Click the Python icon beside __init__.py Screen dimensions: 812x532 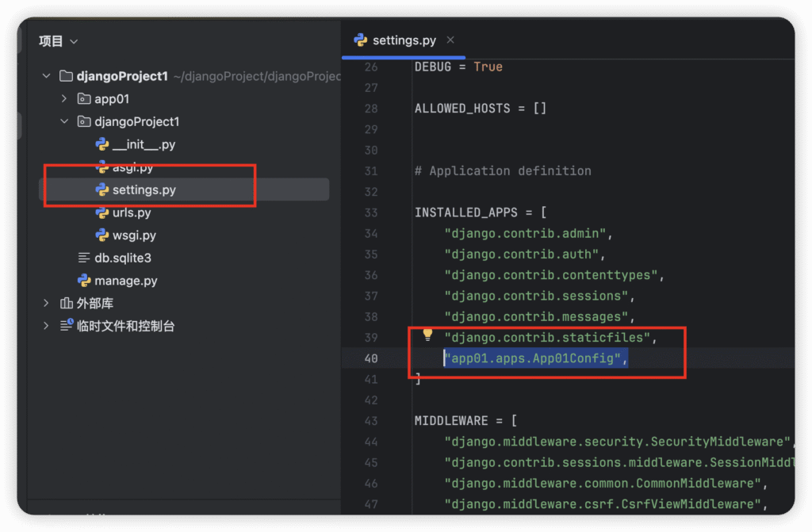[x=101, y=144]
